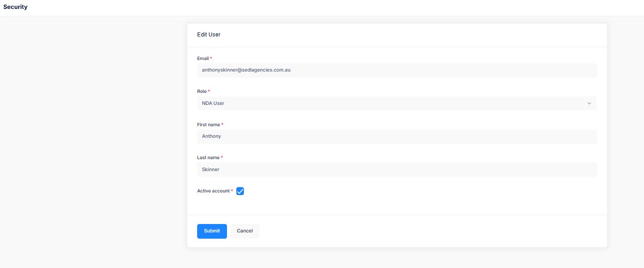
Task: Click the First name field containing Anthony
Action: coord(397,136)
